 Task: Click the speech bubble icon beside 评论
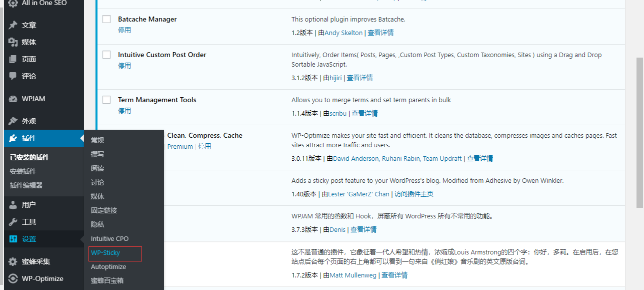pyautogui.click(x=13, y=76)
